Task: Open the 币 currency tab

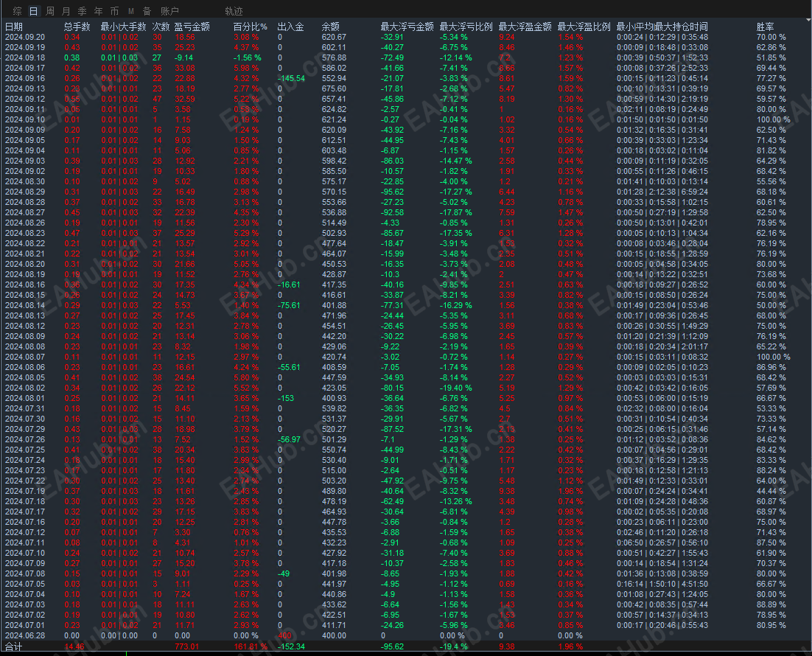Action: pos(114,11)
